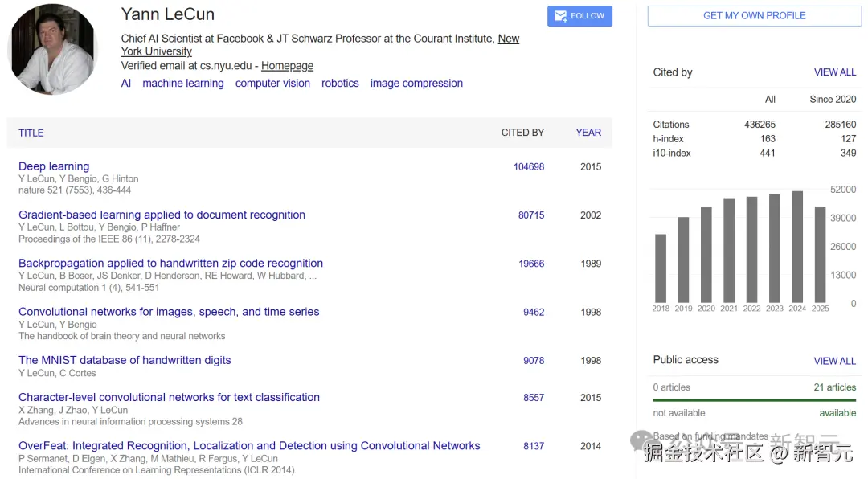Image resolution: width=868 pixels, height=479 pixels.
Task: Visit the Homepage link
Action: [287, 66]
